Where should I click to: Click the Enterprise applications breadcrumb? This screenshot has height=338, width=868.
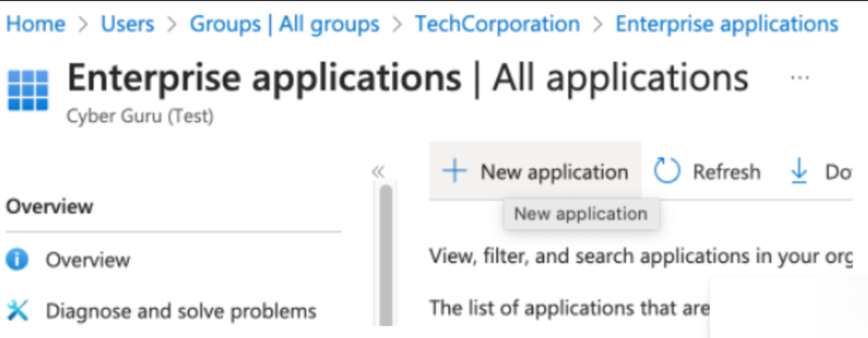(x=726, y=23)
